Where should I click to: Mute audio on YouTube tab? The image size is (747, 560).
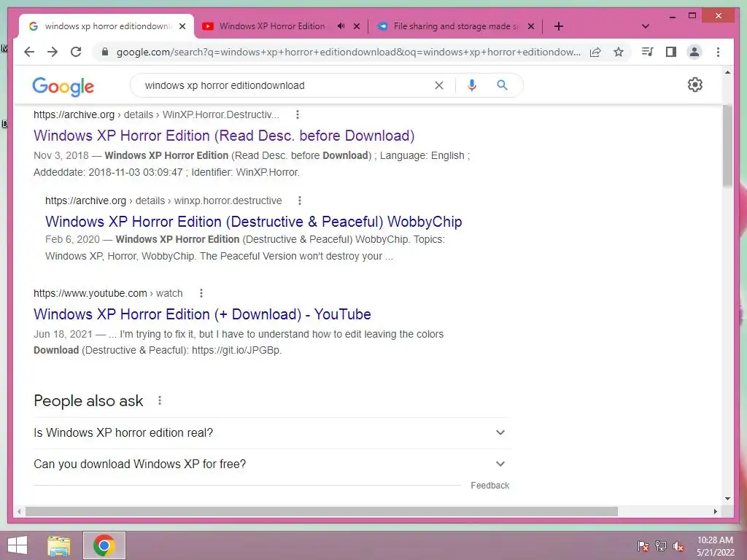[x=341, y=26]
